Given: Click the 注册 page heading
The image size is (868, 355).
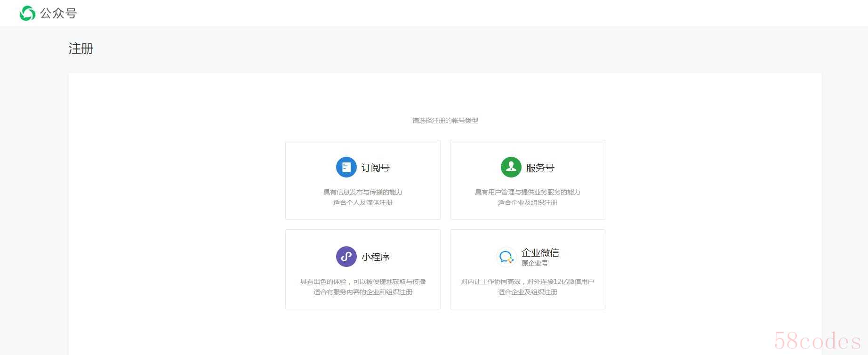Looking at the screenshot, I should tap(81, 48).
